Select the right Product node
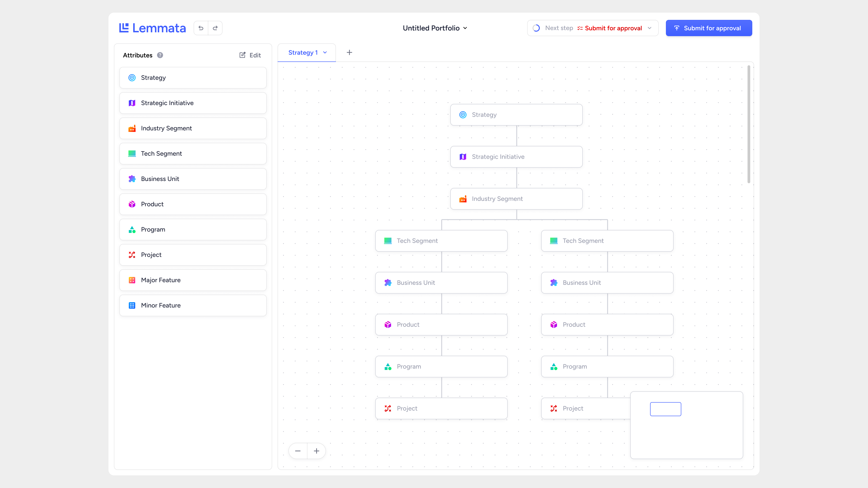The image size is (868, 488). (607, 325)
